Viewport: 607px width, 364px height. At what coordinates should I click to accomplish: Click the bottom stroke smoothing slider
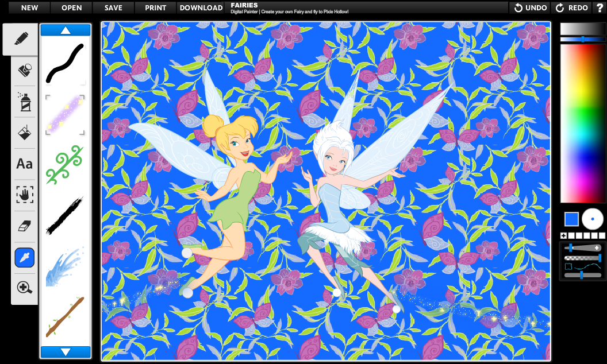pyautogui.click(x=583, y=275)
